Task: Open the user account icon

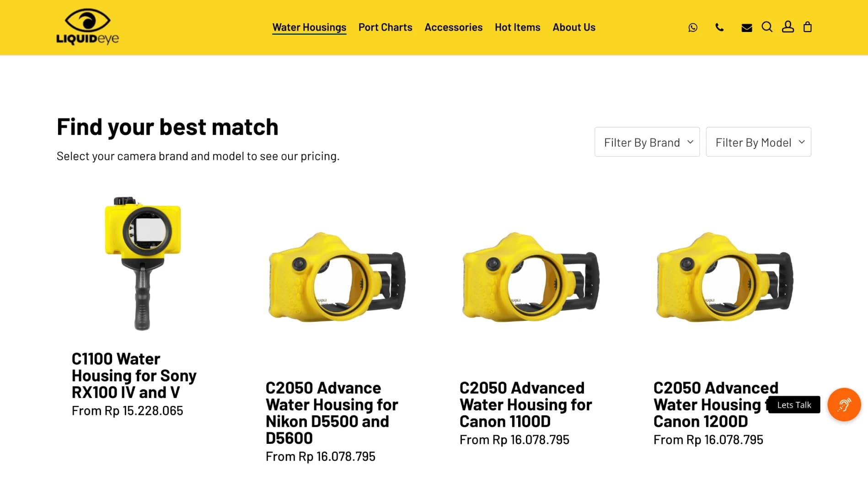Action: [x=788, y=27]
